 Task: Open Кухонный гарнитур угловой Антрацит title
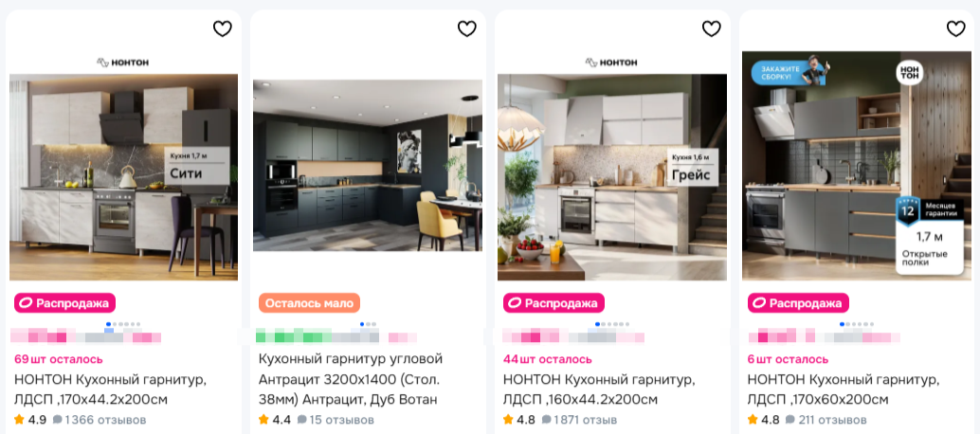point(351,379)
